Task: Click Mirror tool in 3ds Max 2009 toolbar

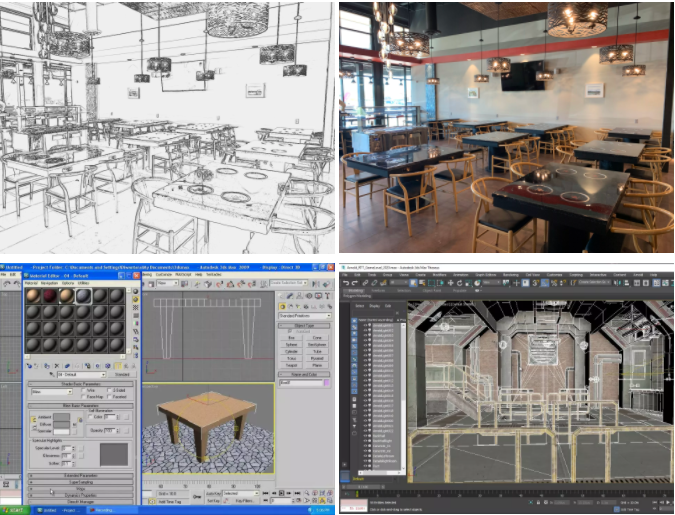Action: click(x=316, y=284)
